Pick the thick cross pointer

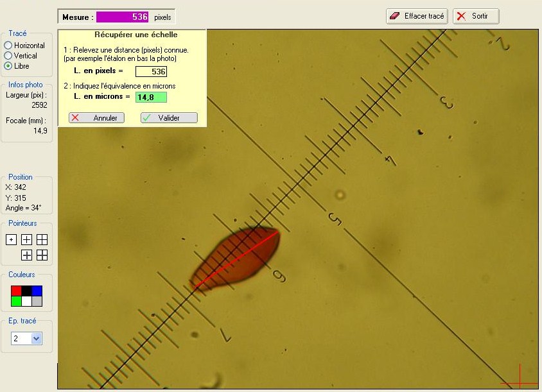click(26, 255)
